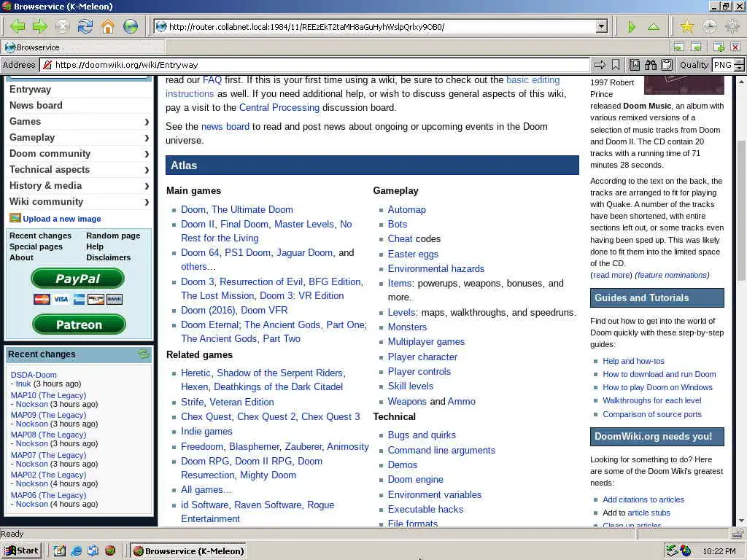
Task: Click the K-Meleon URL bar
Action: [x=376, y=27]
